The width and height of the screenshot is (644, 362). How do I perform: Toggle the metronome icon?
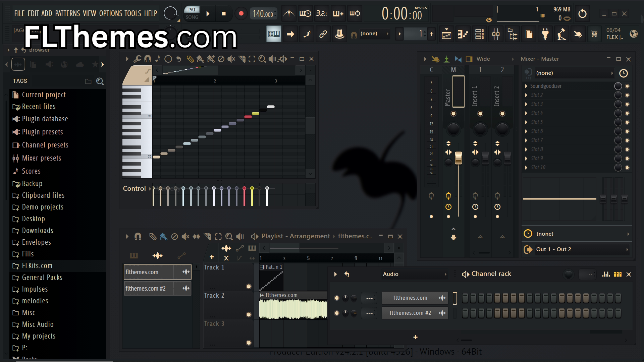click(289, 14)
